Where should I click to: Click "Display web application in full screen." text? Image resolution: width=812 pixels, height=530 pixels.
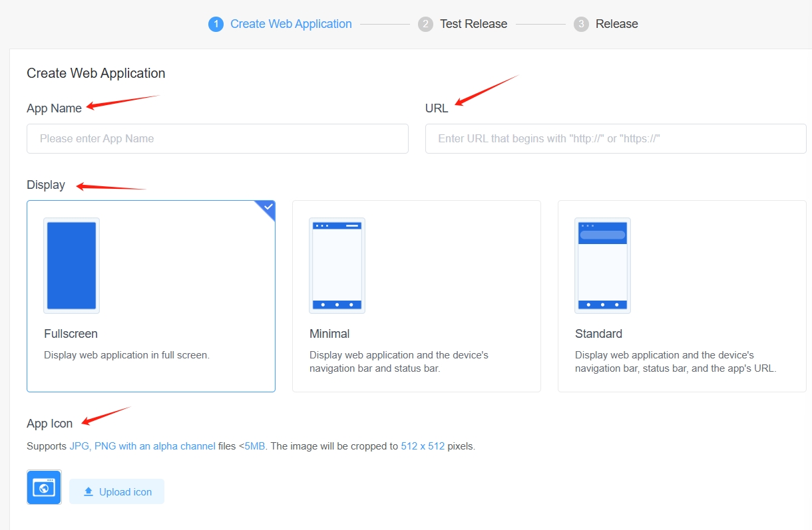pyautogui.click(x=126, y=355)
